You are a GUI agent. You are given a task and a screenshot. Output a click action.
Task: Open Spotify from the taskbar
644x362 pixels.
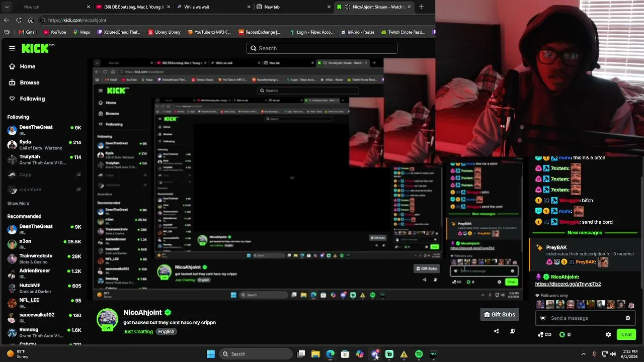pos(419,354)
